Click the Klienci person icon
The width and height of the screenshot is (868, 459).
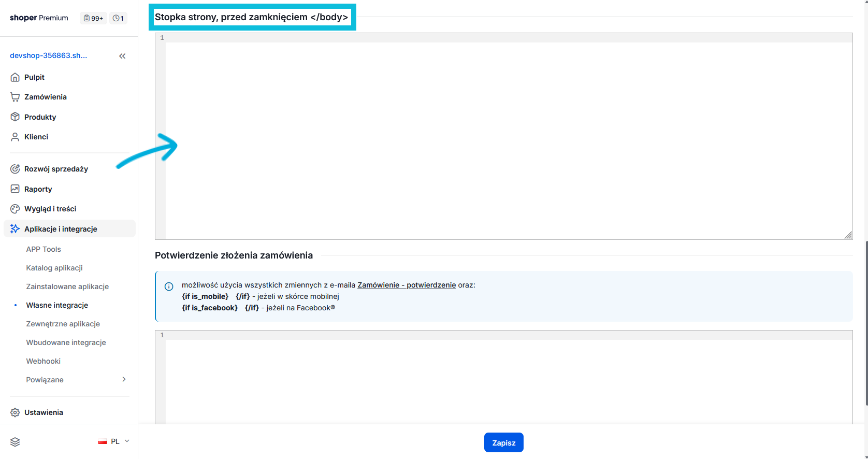click(x=15, y=137)
